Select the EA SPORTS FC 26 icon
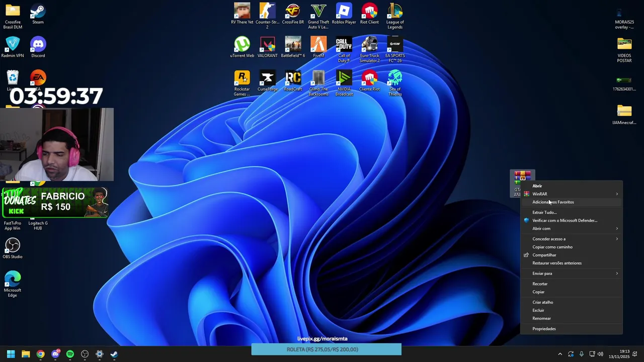The height and width of the screenshot is (362, 644). pos(395,50)
